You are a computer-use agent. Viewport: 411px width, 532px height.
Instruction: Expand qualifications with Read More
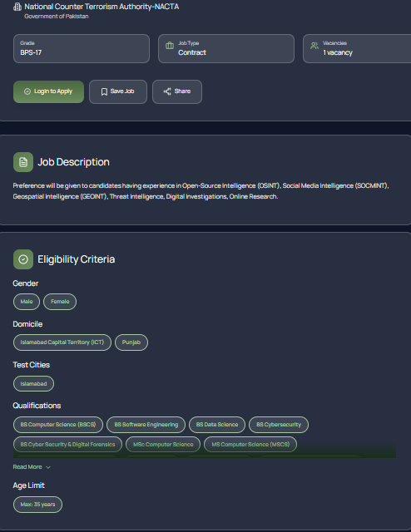(27, 467)
